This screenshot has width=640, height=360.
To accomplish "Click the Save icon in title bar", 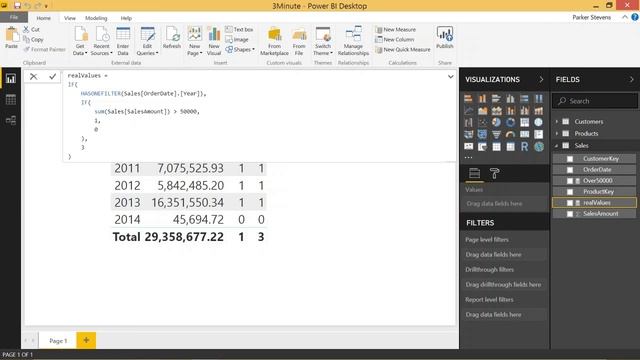I will pos(17,5).
